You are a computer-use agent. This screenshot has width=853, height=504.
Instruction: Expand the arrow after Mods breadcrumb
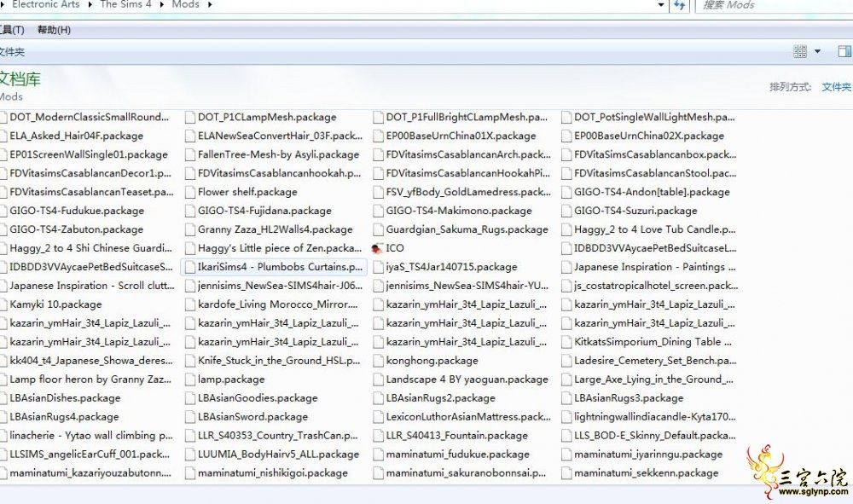(210, 5)
